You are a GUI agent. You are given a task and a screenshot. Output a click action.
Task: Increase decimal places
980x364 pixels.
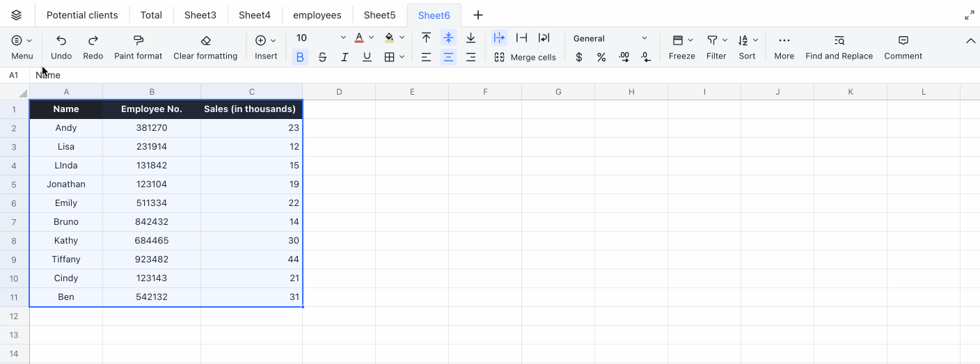click(624, 57)
